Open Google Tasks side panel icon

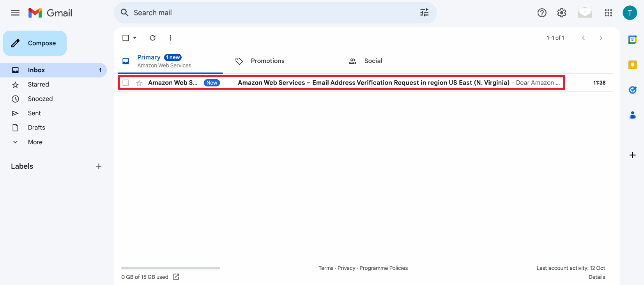pos(632,90)
